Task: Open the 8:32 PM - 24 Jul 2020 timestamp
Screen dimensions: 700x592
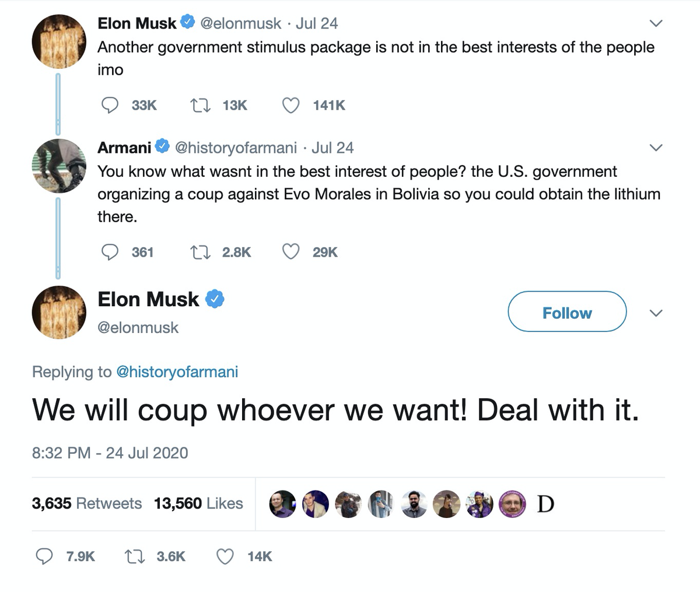Action: [x=110, y=453]
